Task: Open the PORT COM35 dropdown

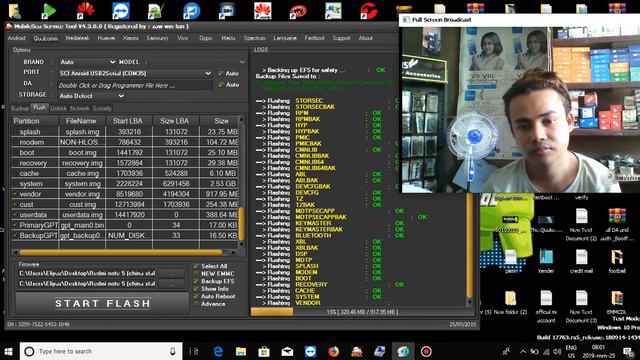Action: point(135,73)
